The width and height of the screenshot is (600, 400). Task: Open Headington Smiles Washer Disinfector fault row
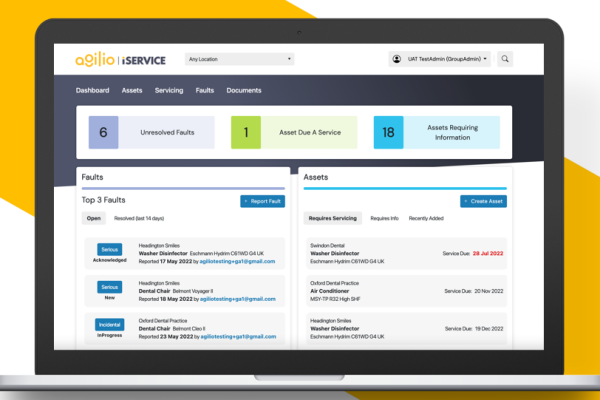(185, 253)
